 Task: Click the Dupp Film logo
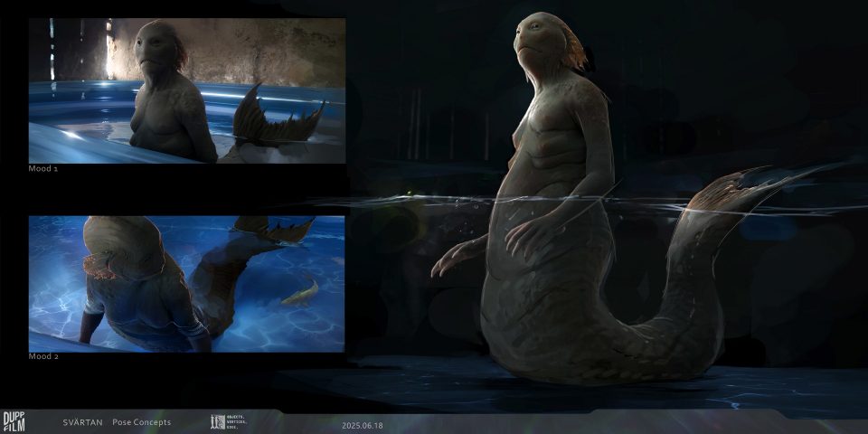(x=13, y=422)
